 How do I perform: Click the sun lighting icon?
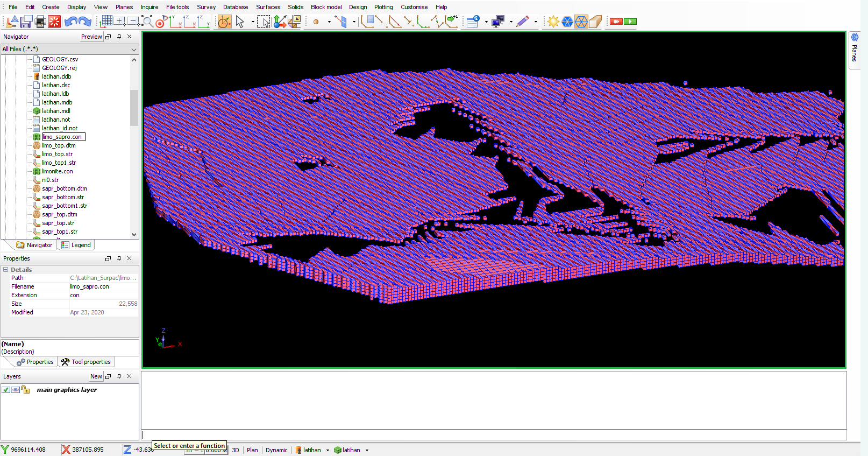[x=553, y=22]
